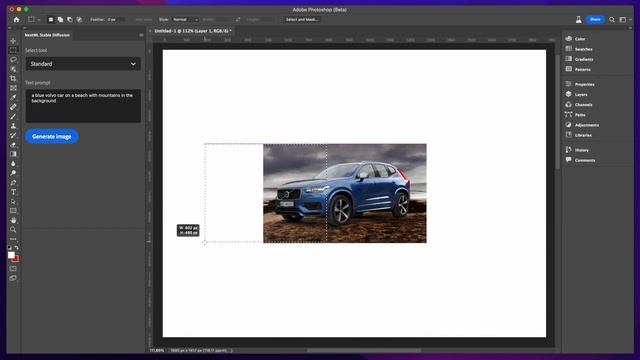Viewport: 640px width, 360px height.
Task: Open the marquee tool preset picker
Action: coord(33,19)
